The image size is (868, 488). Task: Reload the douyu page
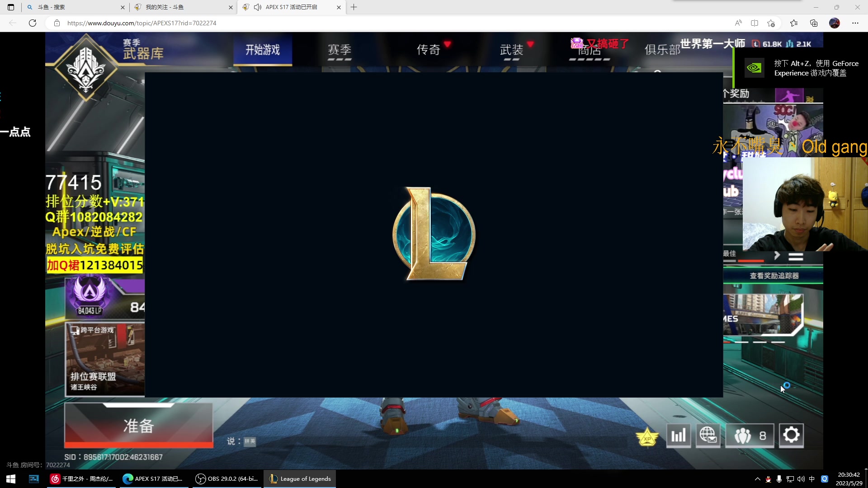click(x=33, y=23)
